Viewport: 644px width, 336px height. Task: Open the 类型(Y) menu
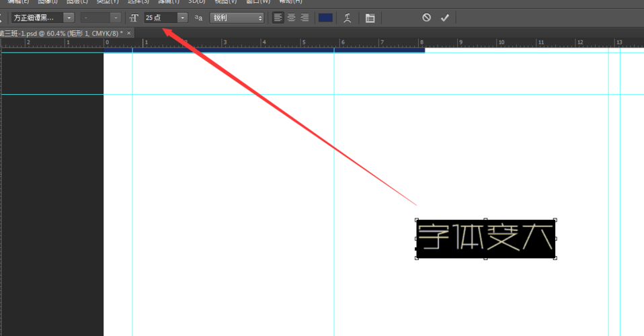click(x=108, y=1)
